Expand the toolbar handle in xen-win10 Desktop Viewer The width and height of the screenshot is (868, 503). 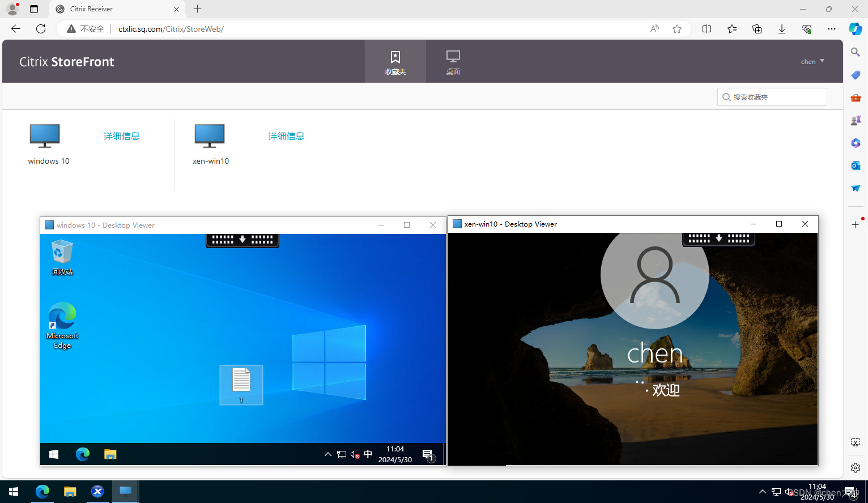718,238
